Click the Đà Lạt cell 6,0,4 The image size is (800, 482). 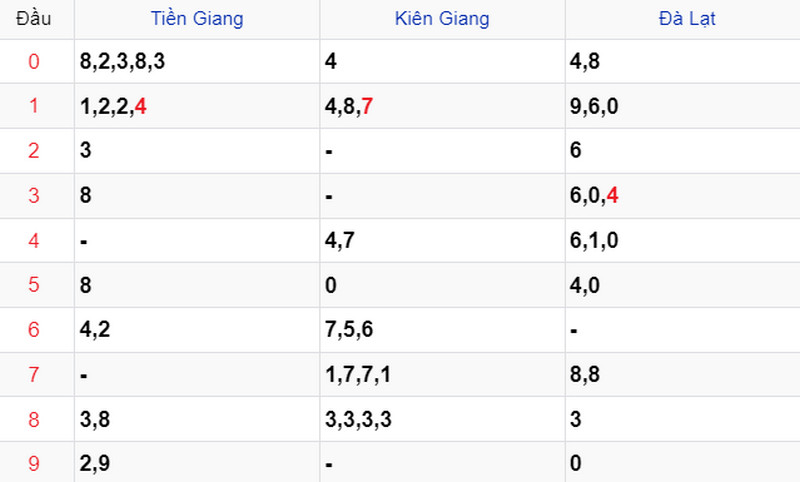683,196
